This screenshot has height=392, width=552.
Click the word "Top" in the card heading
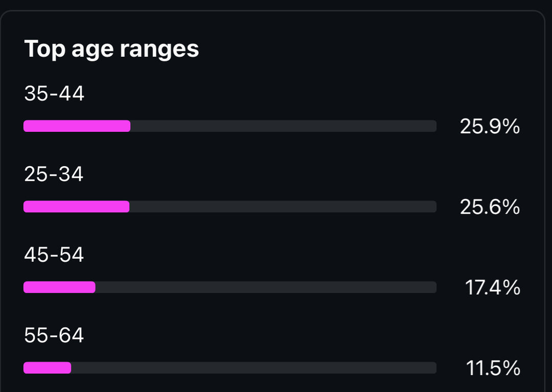[44, 50]
